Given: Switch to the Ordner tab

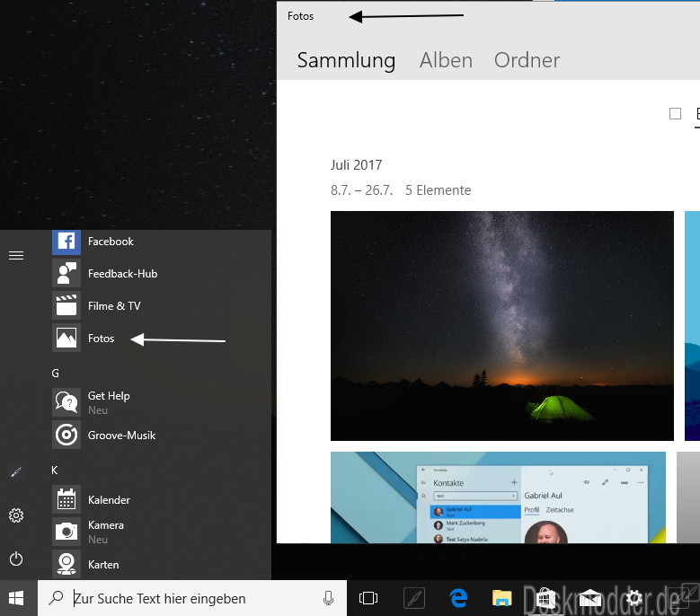Looking at the screenshot, I should [x=527, y=60].
